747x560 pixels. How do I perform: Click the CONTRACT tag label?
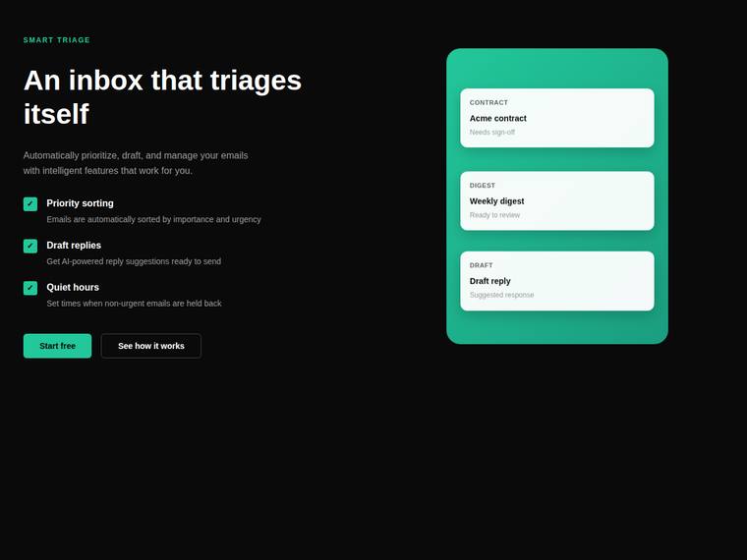[488, 102]
